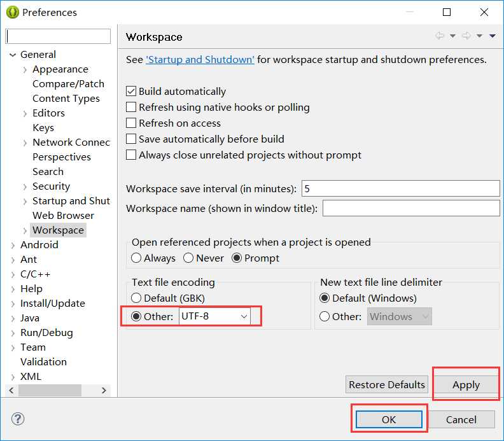The width and height of the screenshot is (504, 441).
Task: Expand the Network Connections node
Action: [x=25, y=143]
